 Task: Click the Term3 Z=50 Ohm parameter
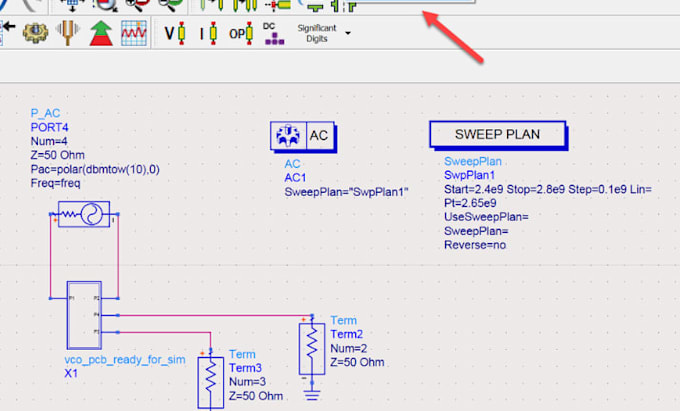[x=256, y=396]
